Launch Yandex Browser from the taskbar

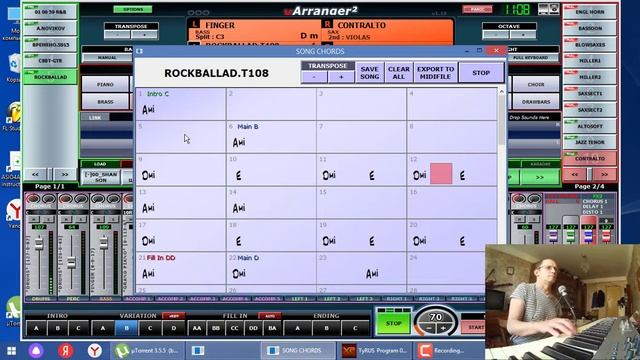[x=95, y=351]
